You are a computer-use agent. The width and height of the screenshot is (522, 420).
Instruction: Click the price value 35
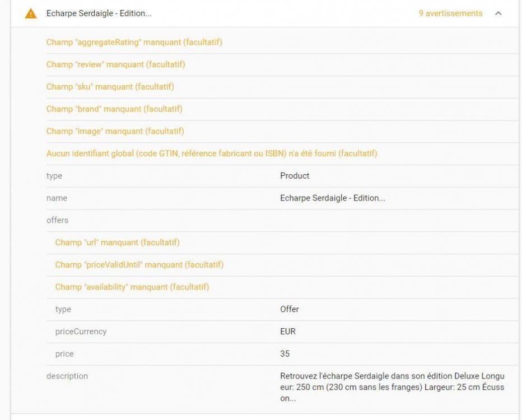(285, 354)
